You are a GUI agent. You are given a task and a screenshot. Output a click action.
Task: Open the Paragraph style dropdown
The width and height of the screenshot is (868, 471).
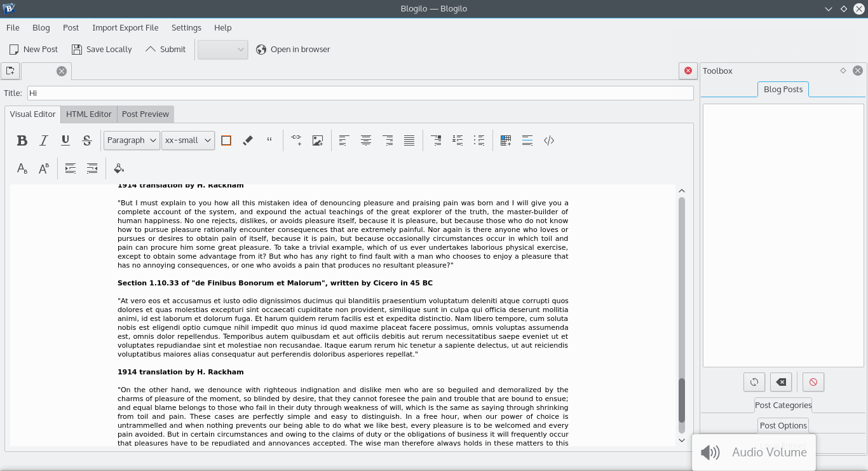click(x=132, y=140)
